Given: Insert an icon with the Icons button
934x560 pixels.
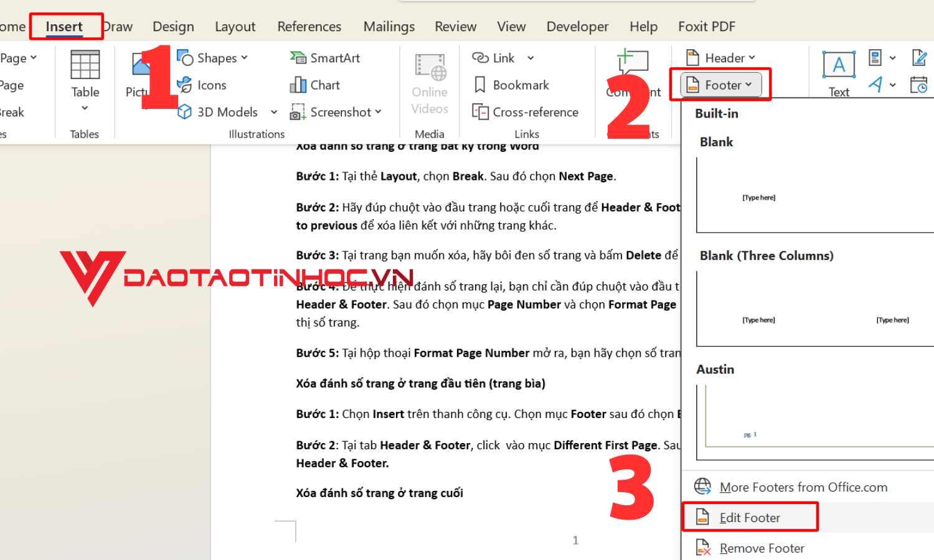Looking at the screenshot, I should click(x=202, y=85).
